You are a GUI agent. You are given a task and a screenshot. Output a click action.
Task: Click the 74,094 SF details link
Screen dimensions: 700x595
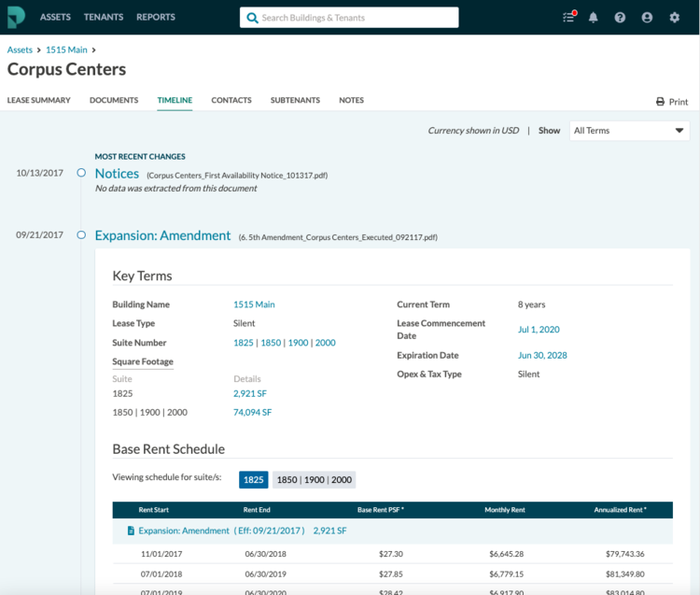[252, 412]
